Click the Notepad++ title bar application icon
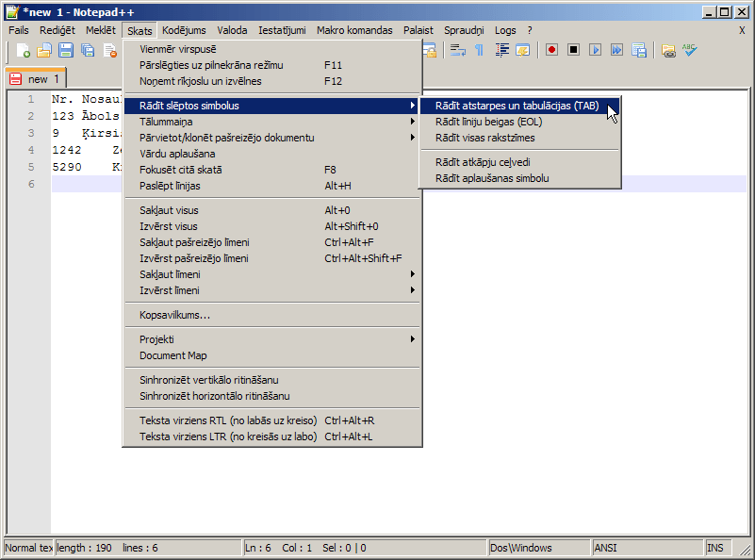 pos(12,11)
